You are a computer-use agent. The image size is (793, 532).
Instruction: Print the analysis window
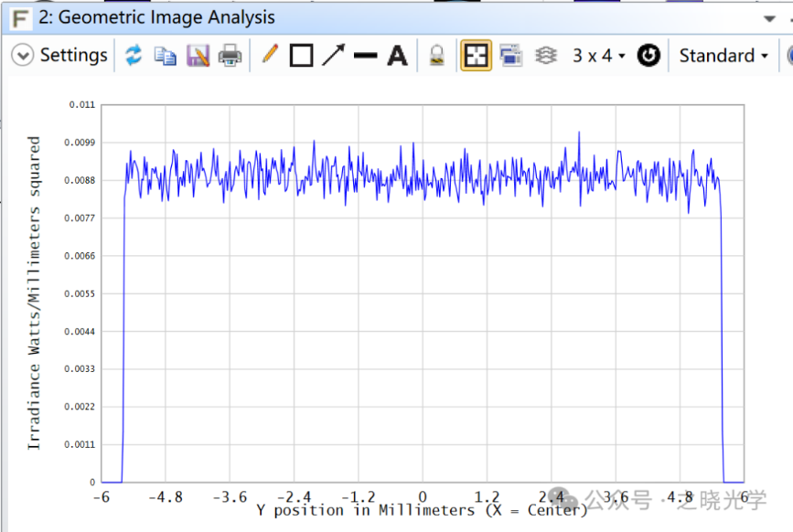pos(230,56)
